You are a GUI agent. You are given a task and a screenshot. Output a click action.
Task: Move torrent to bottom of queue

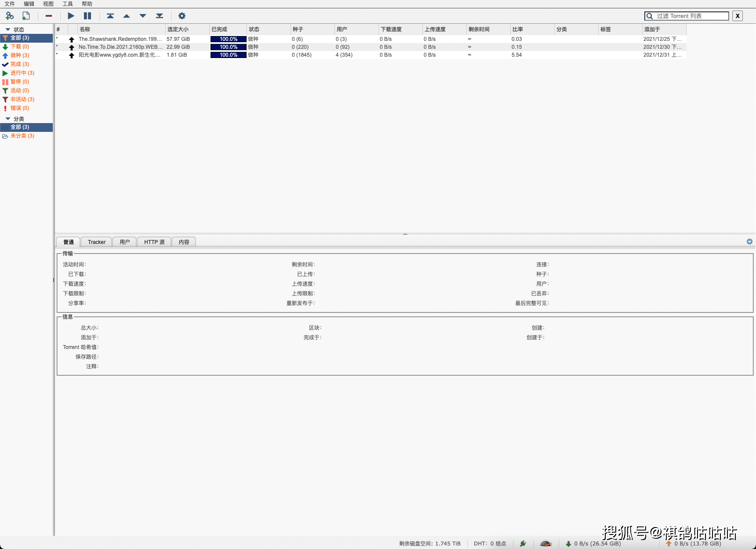(160, 16)
